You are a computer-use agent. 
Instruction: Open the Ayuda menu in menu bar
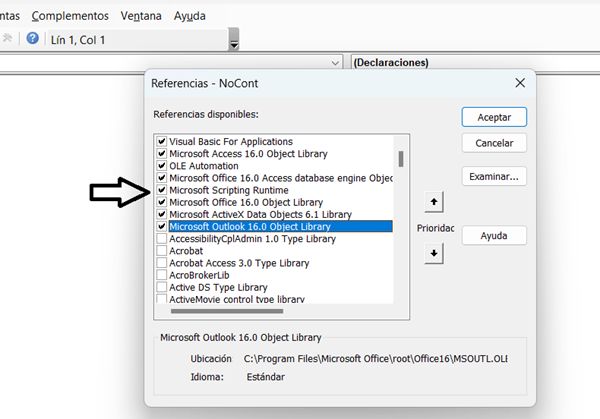(189, 16)
